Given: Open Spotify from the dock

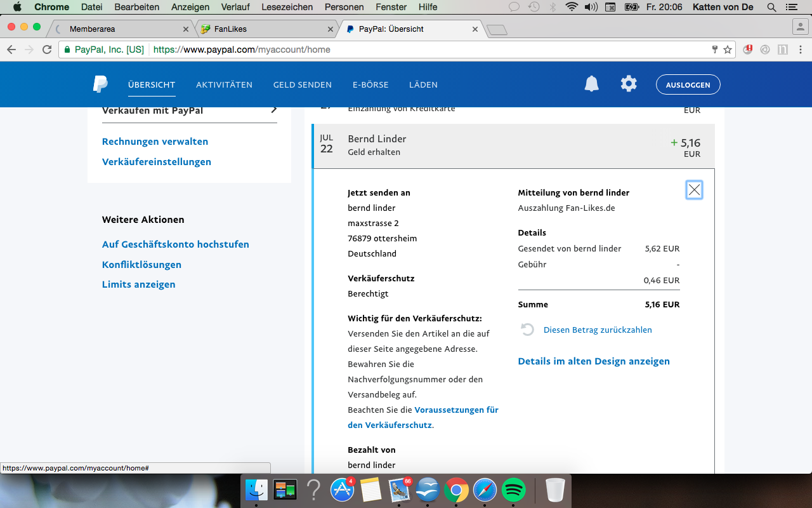Looking at the screenshot, I should pos(513,490).
